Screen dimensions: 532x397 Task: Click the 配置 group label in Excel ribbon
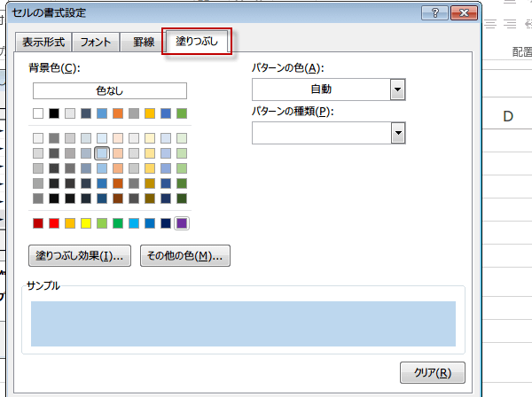coord(522,52)
